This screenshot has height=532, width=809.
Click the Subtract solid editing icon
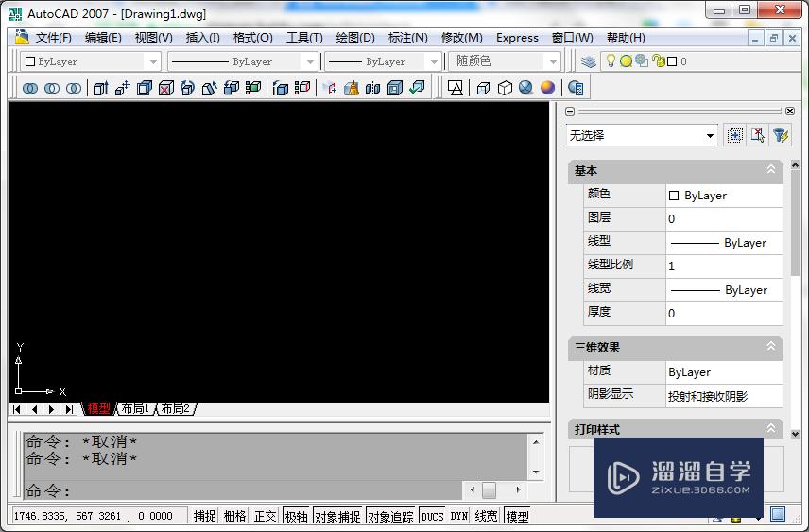point(52,88)
